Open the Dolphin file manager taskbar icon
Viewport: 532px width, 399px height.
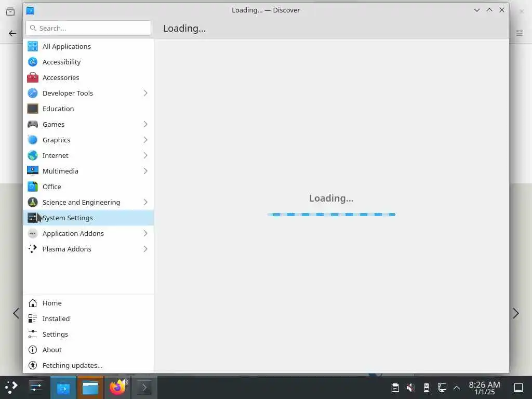tap(90, 388)
